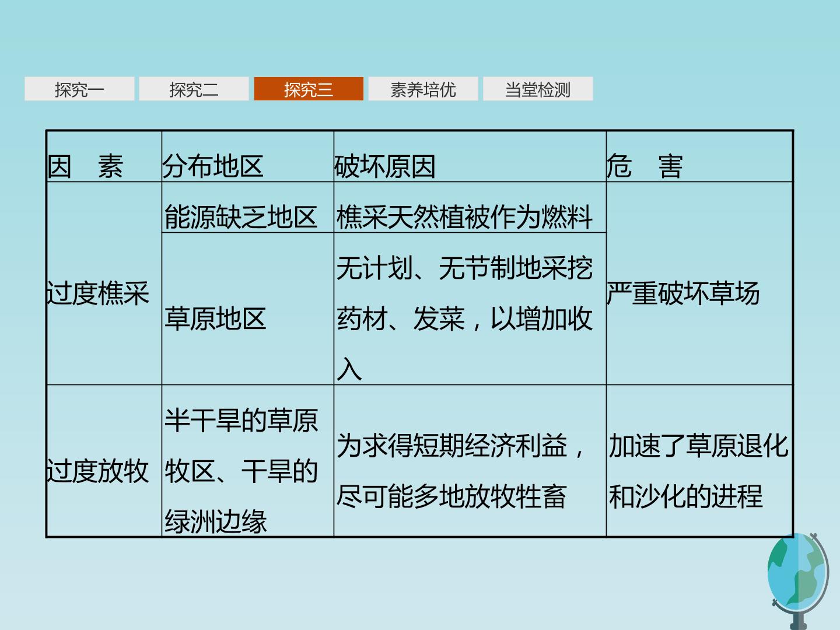Select the highlighted 探究三 tab

(309, 89)
